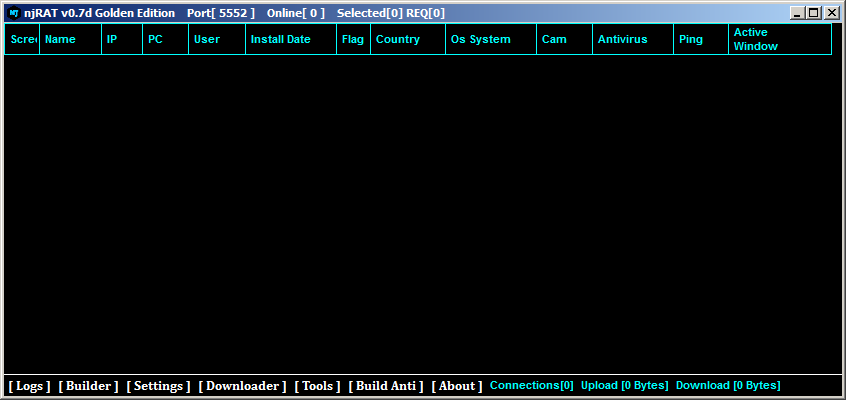Viewport: 846px width, 400px height.
Task: Click the Upload [0 Bytes] status label
Action: (x=624, y=386)
